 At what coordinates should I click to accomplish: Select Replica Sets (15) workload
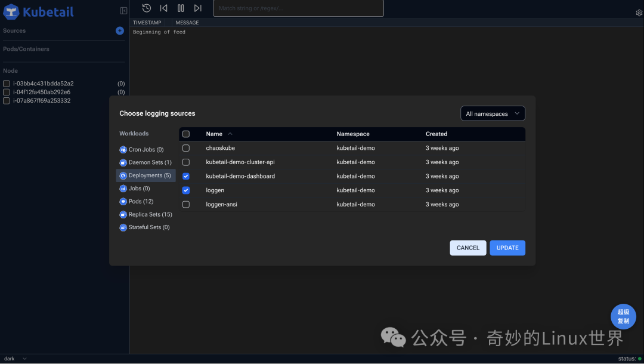pyautogui.click(x=150, y=214)
